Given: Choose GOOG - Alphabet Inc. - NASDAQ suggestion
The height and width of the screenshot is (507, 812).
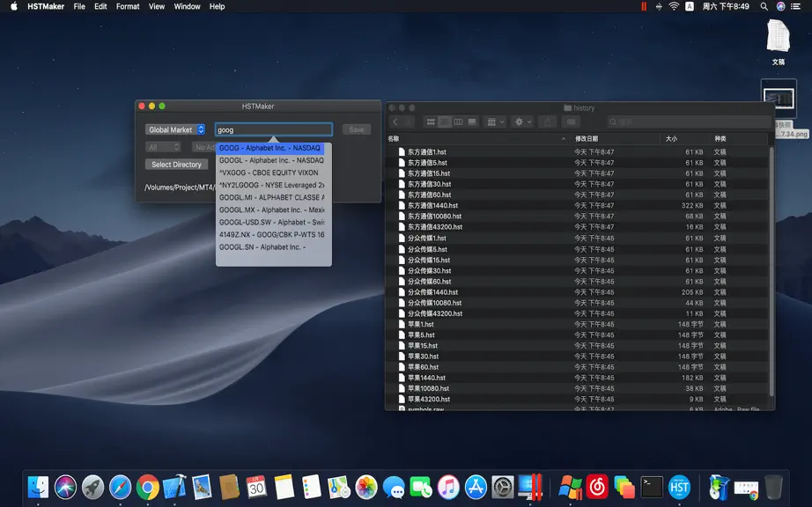Looking at the screenshot, I should [269, 148].
